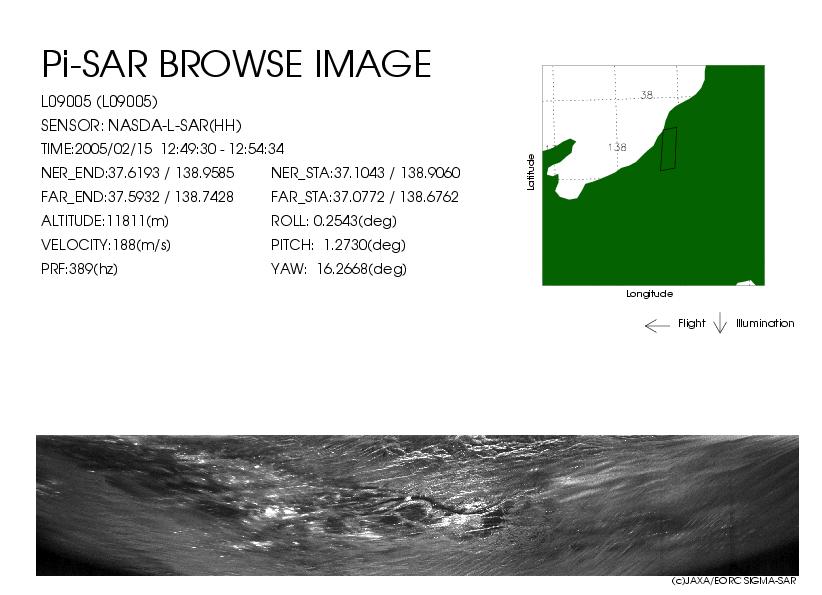Viewport: 822px width, 595px height.
Task: Click the PITCH: 1.2730(deg) text
Action: pyautogui.click(x=338, y=245)
